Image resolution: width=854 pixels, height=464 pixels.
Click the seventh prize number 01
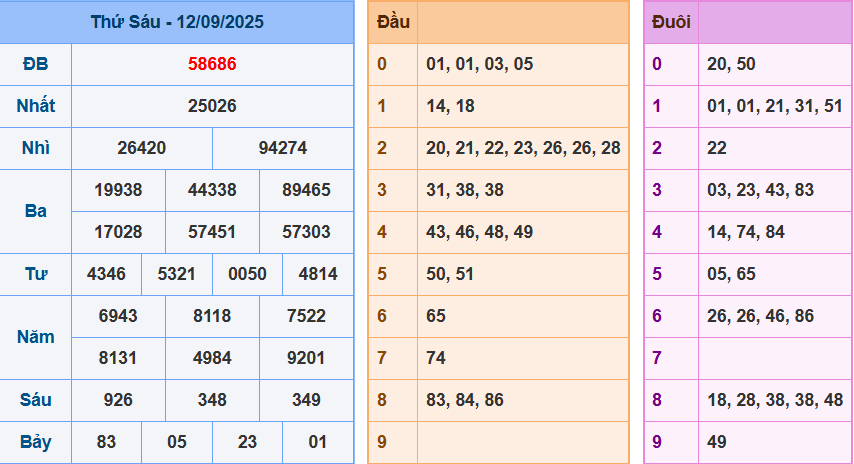pyautogui.click(x=318, y=441)
